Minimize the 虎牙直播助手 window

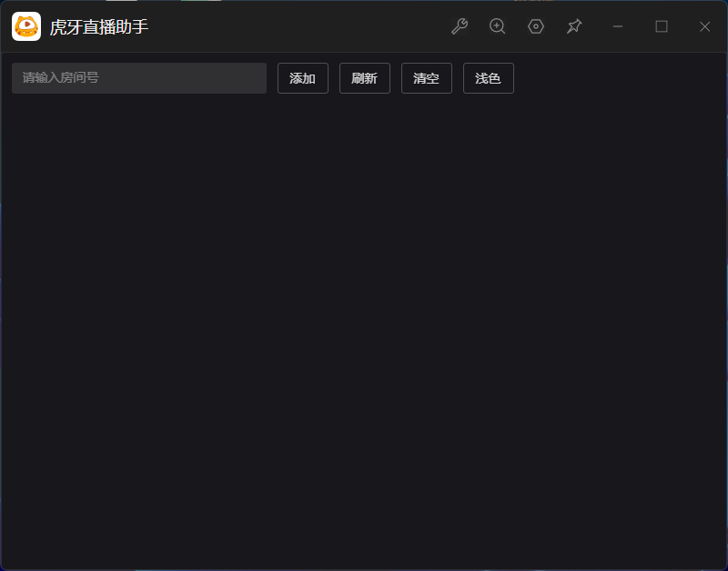618,26
